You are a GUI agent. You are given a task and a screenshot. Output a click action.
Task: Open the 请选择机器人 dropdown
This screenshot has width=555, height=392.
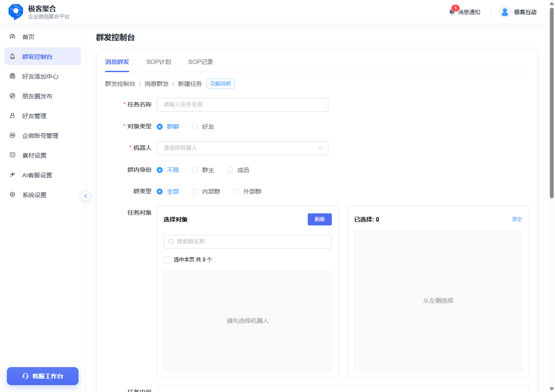(x=243, y=148)
